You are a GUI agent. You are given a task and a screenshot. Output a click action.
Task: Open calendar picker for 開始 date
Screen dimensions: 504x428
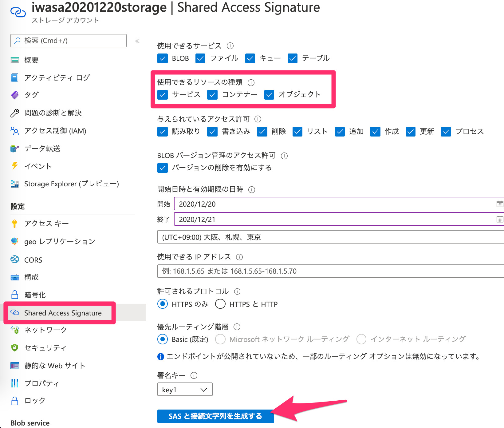click(500, 204)
